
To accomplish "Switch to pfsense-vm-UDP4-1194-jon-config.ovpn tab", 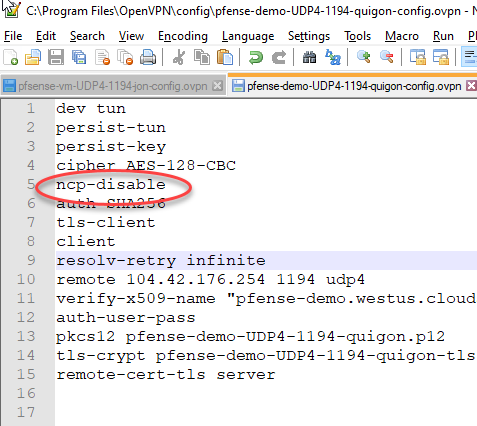I will [x=113, y=86].
